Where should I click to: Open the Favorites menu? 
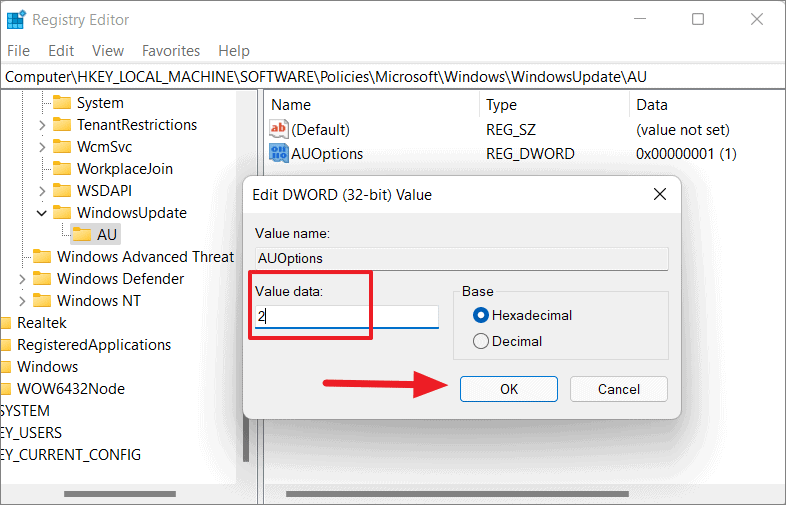(x=171, y=51)
